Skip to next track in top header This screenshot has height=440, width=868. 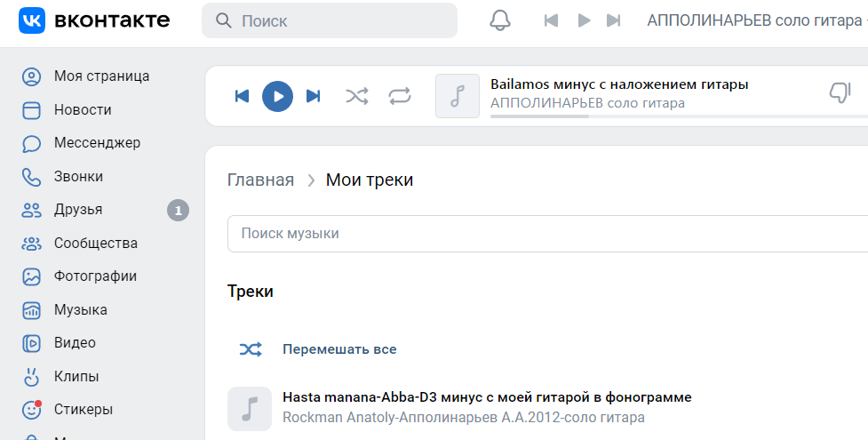[613, 20]
